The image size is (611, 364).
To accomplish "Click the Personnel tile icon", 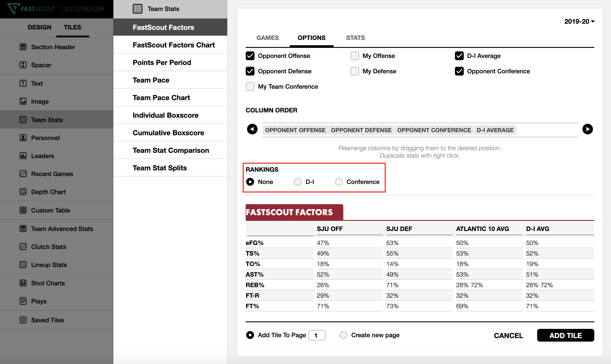I will [x=23, y=138].
